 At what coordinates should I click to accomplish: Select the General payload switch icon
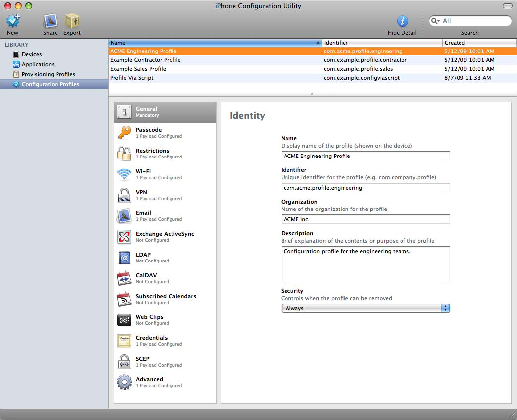(x=124, y=112)
